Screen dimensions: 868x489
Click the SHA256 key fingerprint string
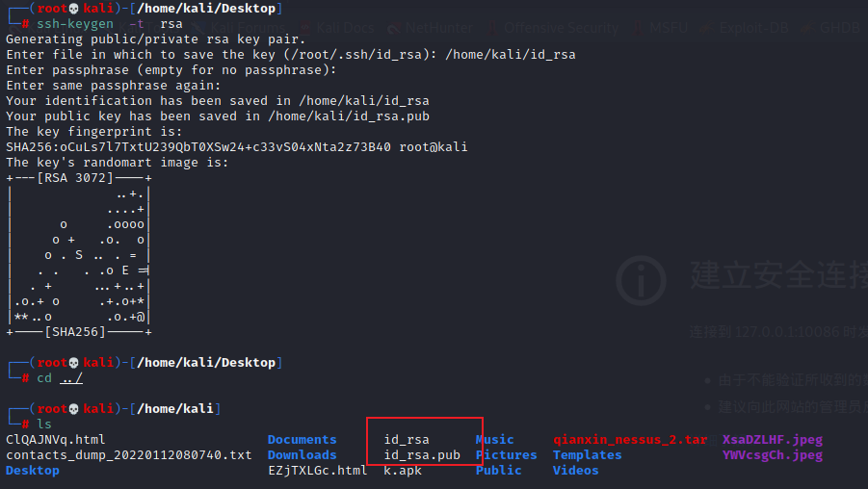coord(198,147)
